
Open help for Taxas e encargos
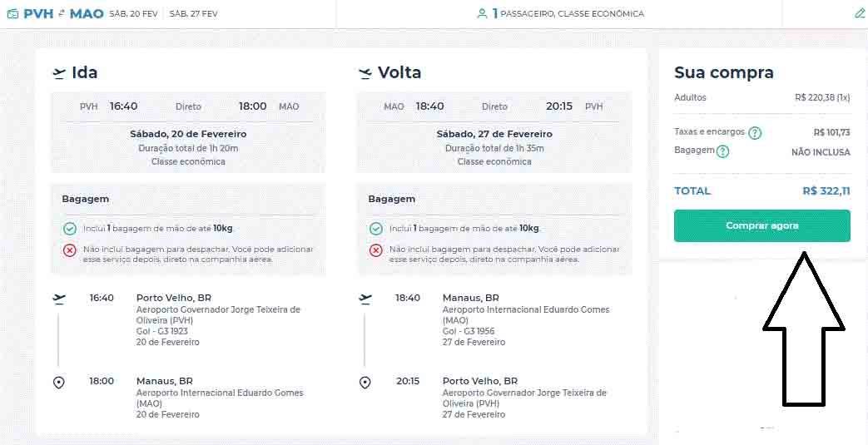[x=755, y=133]
